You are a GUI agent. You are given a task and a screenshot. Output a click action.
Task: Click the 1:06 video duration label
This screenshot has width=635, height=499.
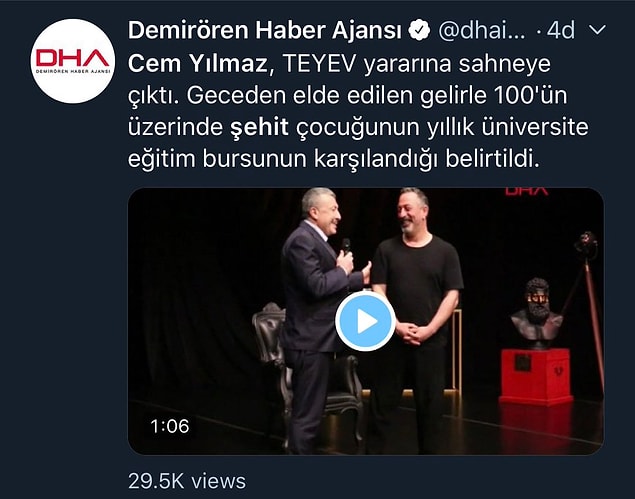click(170, 426)
